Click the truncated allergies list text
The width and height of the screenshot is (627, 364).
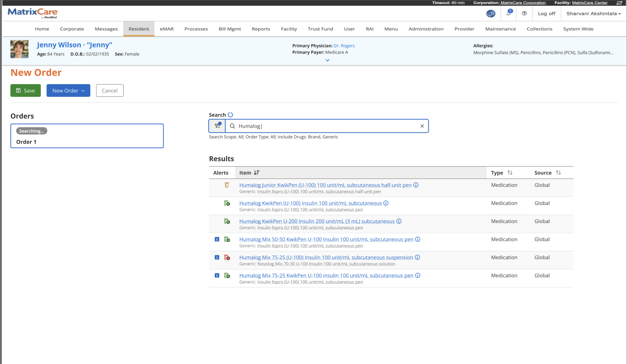tap(543, 53)
